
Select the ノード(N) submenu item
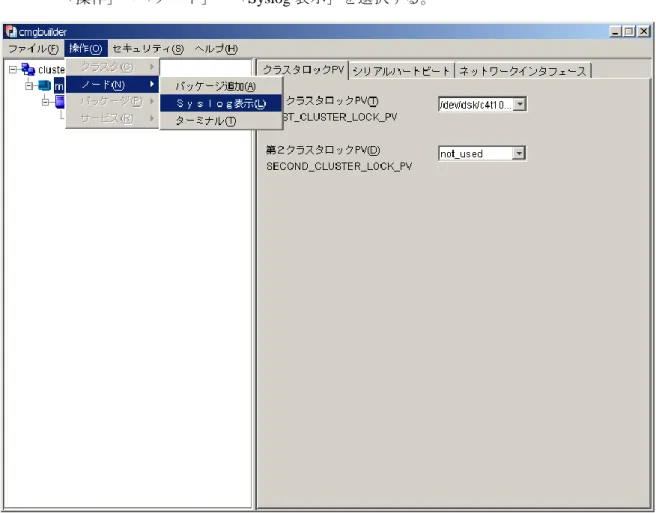tap(113, 85)
